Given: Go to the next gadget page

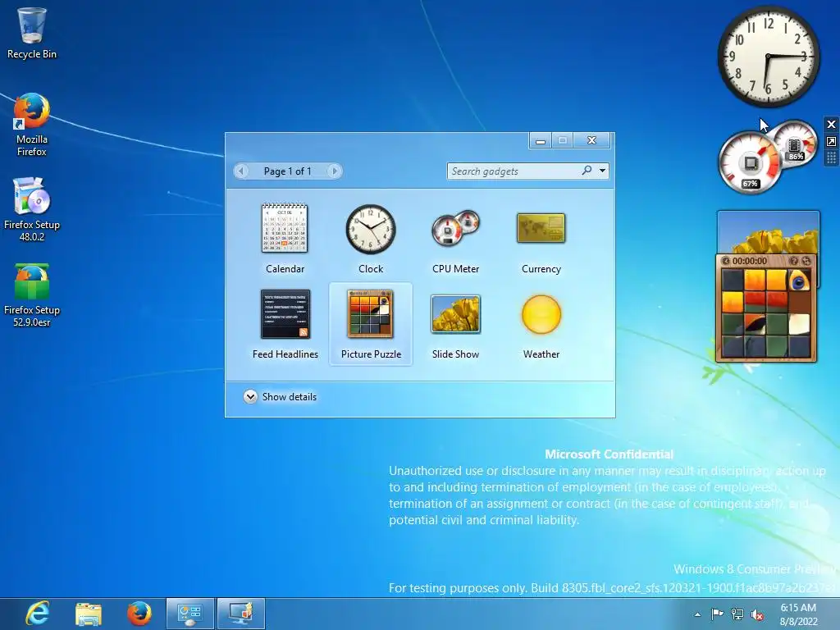Looking at the screenshot, I should tap(335, 171).
